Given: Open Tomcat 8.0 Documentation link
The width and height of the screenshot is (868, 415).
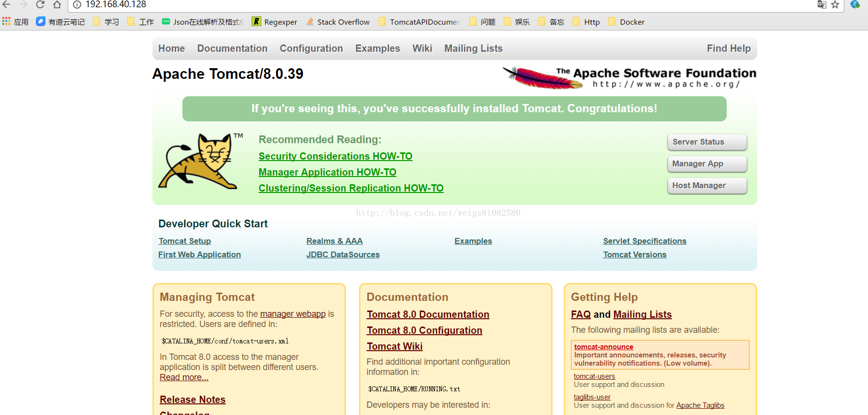Looking at the screenshot, I should [x=428, y=314].
